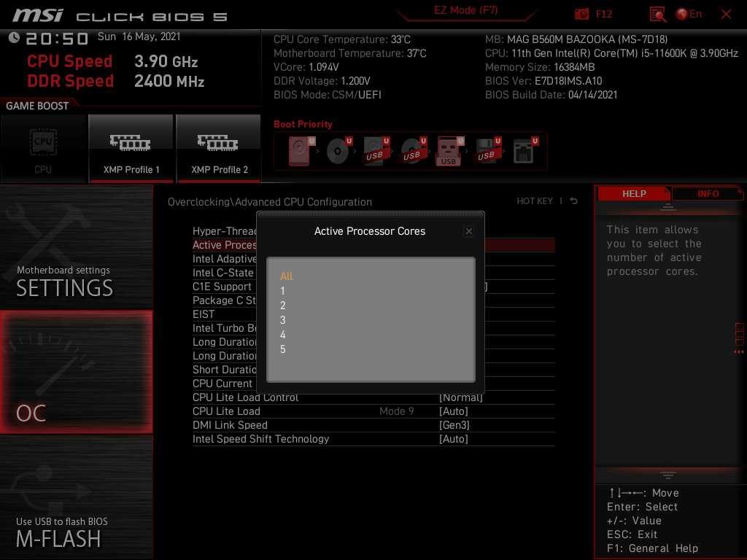Image resolution: width=747 pixels, height=560 pixels.
Task: Select the USB hard disk boot icon
Action: 376,151
